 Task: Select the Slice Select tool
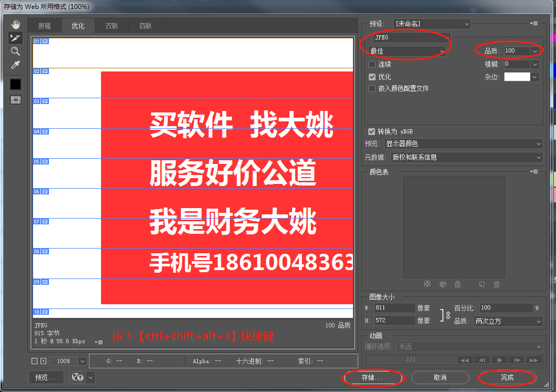(15, 38)
